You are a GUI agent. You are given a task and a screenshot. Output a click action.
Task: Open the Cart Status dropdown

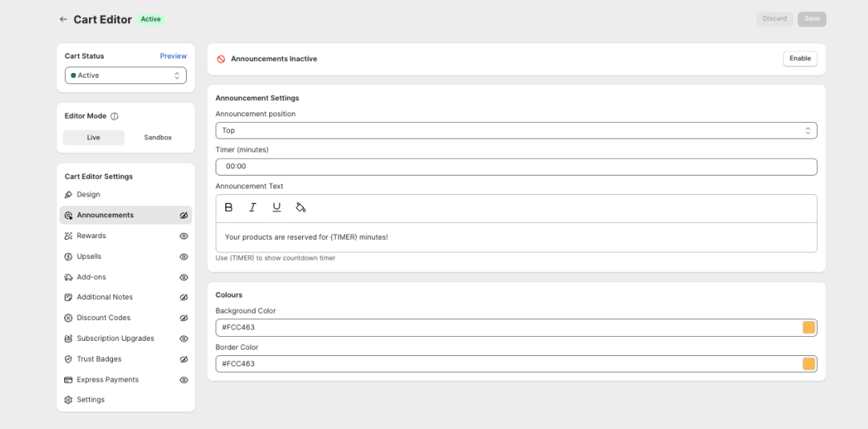[126, 75]
